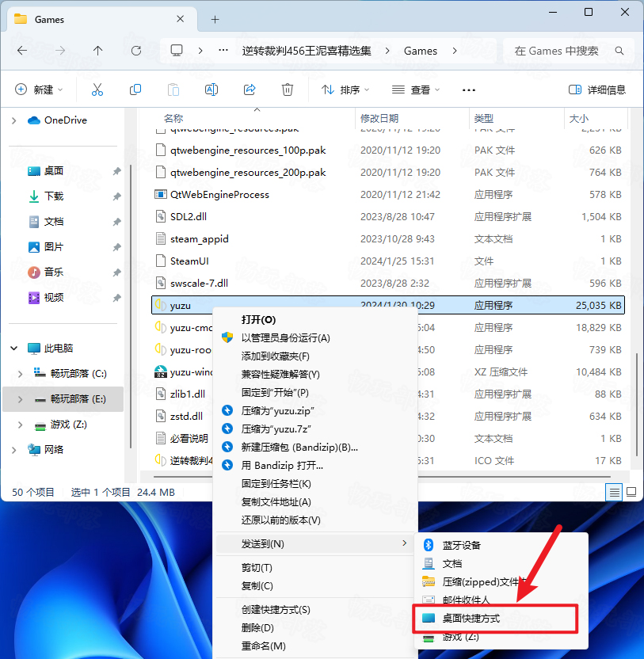Expand the 网络 tree node
644x659 pixels.
click(x=14, y=450)
